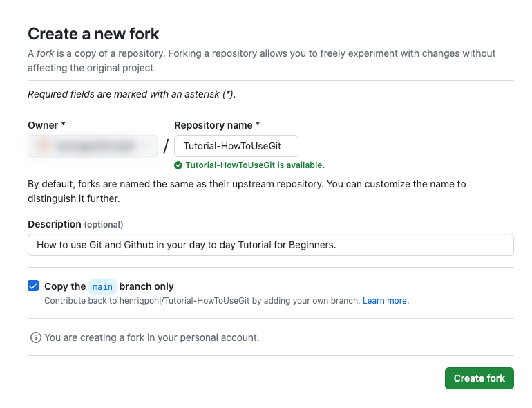Click the green availability checkmark icon
Screen dimensions: 532x408
tap(178, 165)
